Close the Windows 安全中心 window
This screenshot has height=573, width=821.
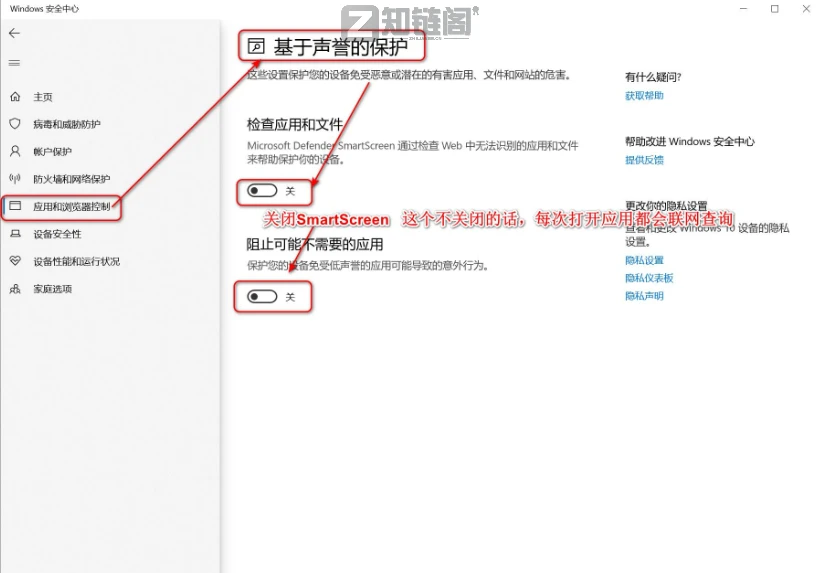(806, 8)
